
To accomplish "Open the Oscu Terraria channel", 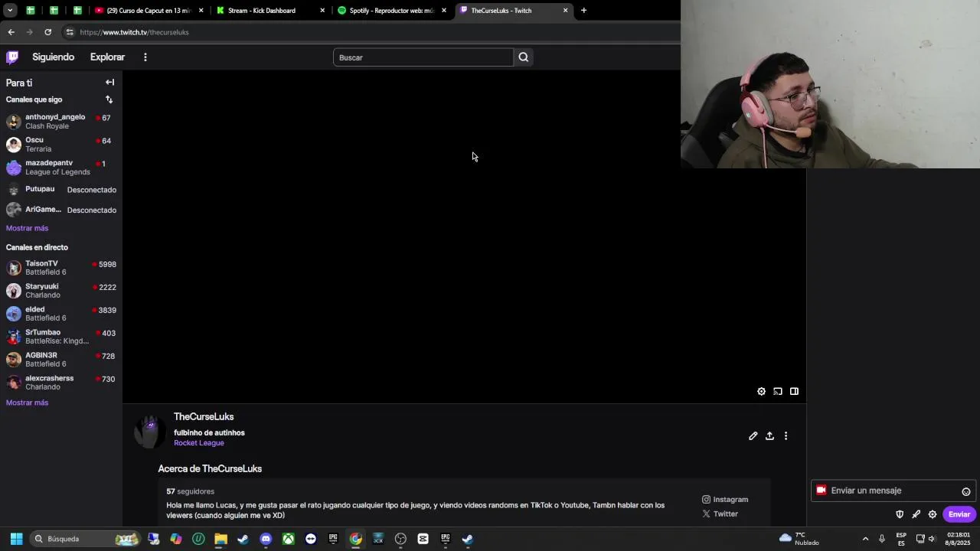I will click(x=60, y=144).
